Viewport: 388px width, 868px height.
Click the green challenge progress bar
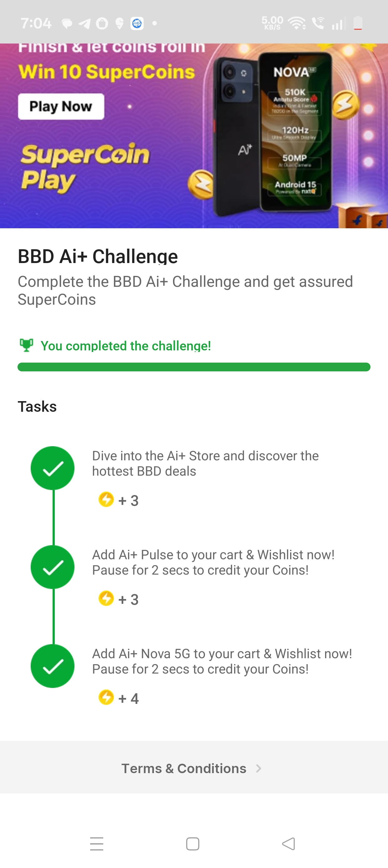click(194, 367)
